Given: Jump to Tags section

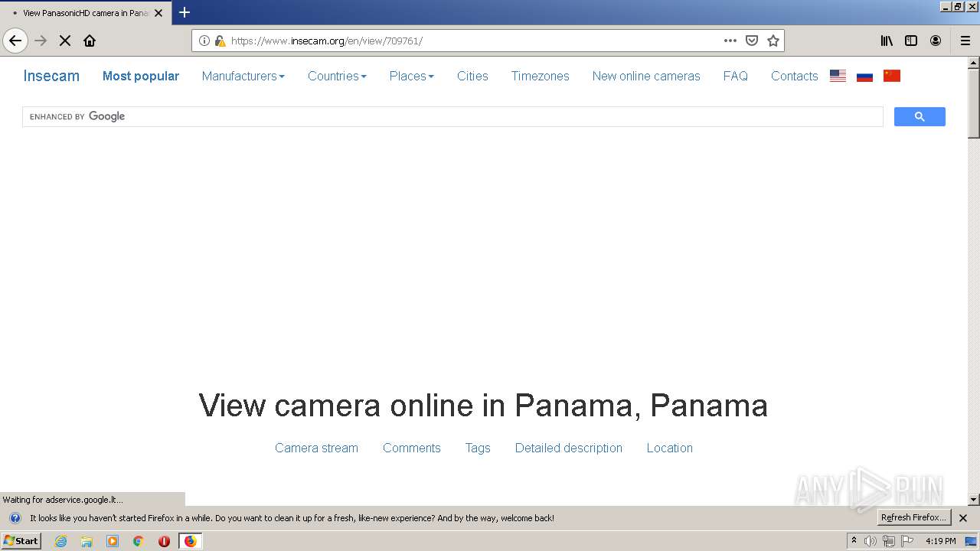Looking at the screenshot, I should (478, 448).
